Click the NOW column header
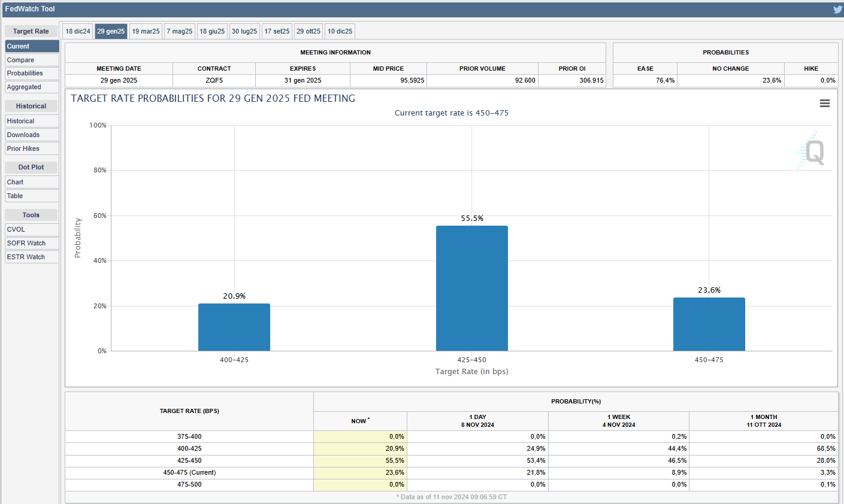Screen dimensions: 844x504 360,421
